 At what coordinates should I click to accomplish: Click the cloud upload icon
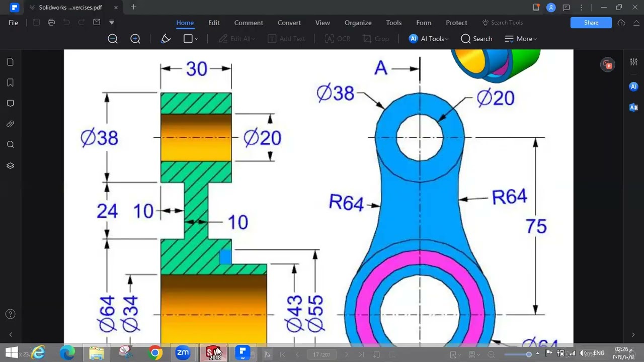(x=621, y=23)
